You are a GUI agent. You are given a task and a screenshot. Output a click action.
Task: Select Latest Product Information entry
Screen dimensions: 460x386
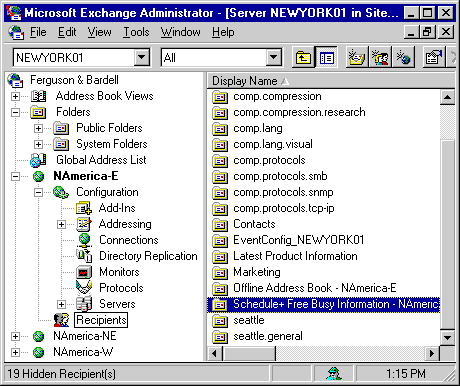coord(295,256)
